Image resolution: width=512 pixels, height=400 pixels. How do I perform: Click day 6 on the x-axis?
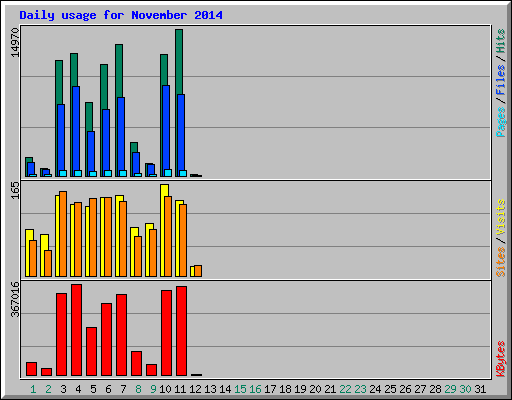(108, 389)
